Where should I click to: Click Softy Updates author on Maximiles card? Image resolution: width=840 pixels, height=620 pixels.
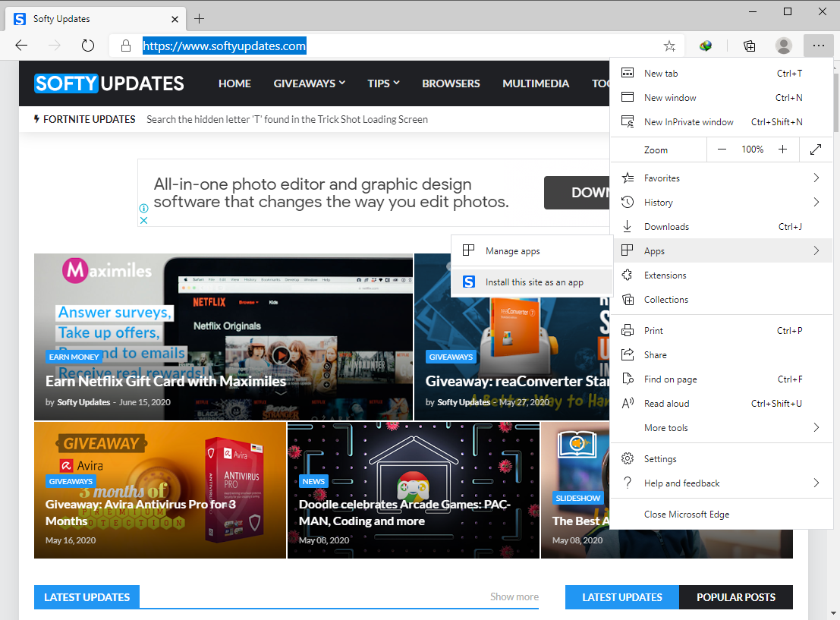click(x=83, y=402)
